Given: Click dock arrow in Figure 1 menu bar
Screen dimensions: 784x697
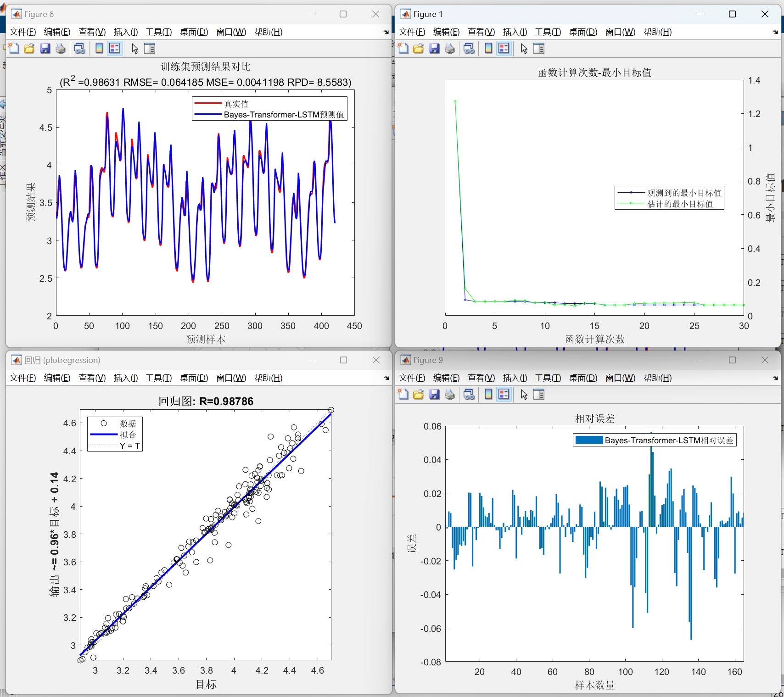Looking at the screenshot, I should [x=775, y=32].
